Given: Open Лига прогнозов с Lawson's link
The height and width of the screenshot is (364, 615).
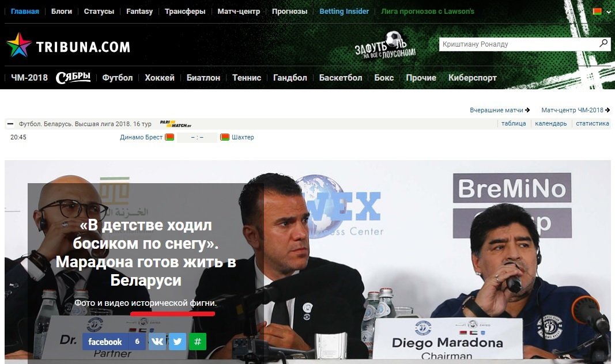Looking at the screenshot, I should (428, 12).
